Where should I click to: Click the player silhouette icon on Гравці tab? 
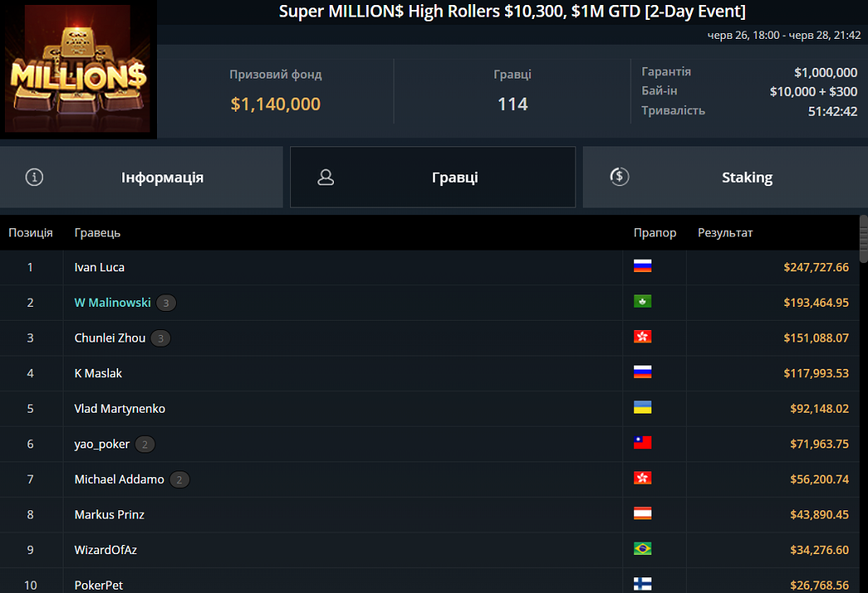point(325,176)
